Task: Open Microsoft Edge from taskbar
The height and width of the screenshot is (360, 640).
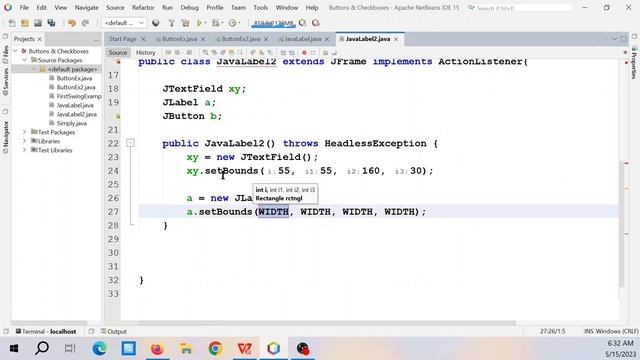Action: [100, 349]
